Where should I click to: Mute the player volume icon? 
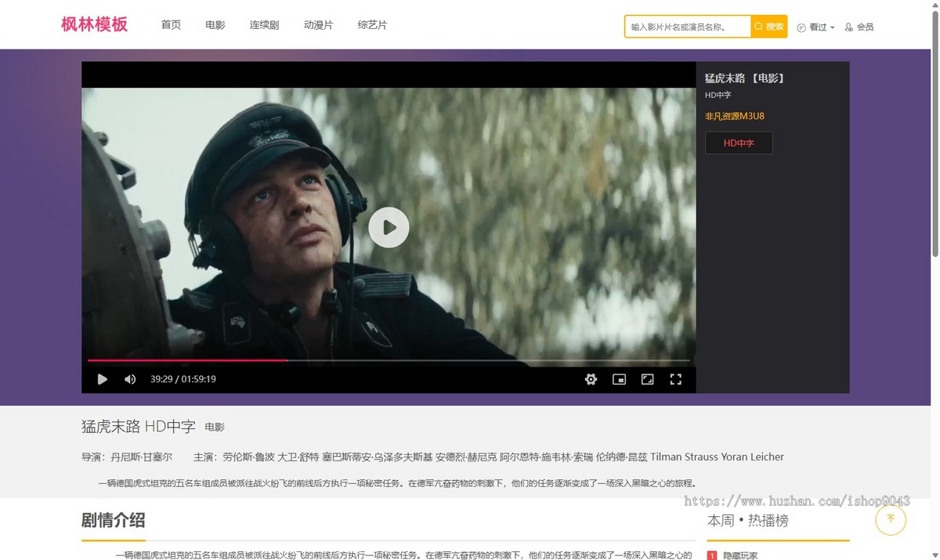tap(130, 379)
